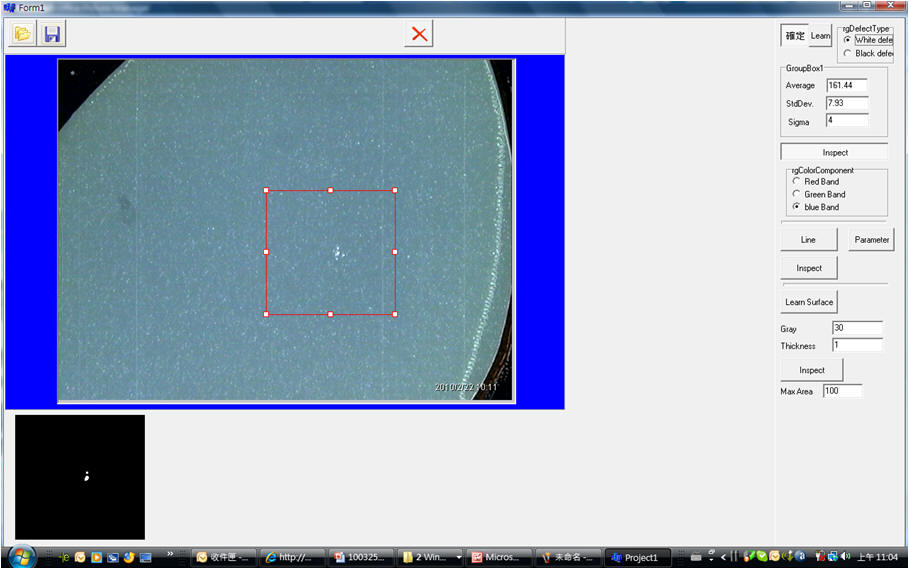The height and width of the screenshot is (569, 909).
Task: Expand the quick launch overflow chevron
Action: [170, 554]
